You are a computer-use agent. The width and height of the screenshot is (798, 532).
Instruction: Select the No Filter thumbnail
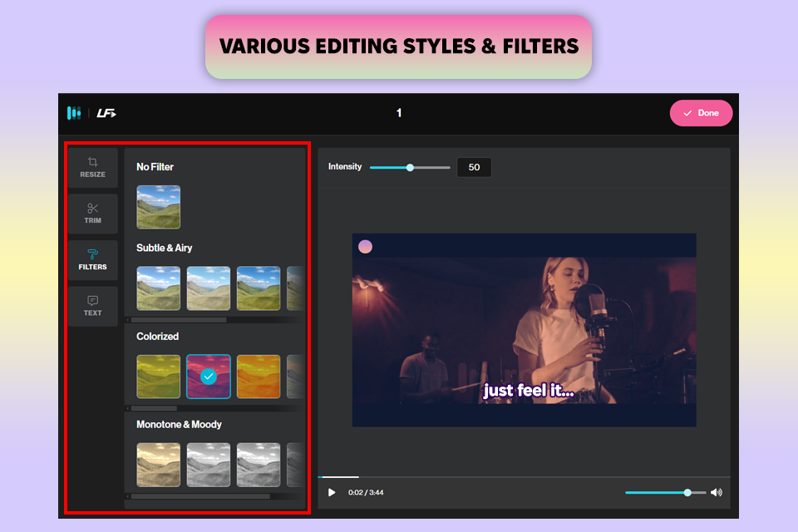158,207
